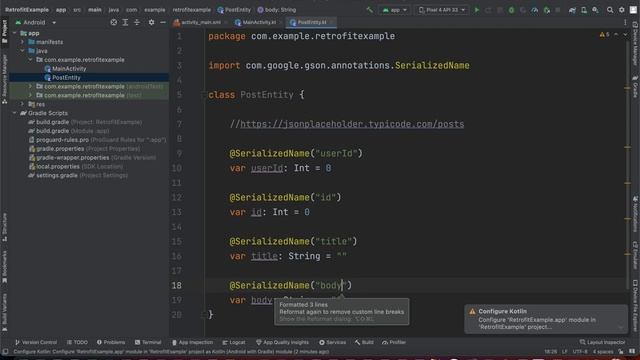Hide the Project panel with minus icon
The image size is (640, 360).
163,22
